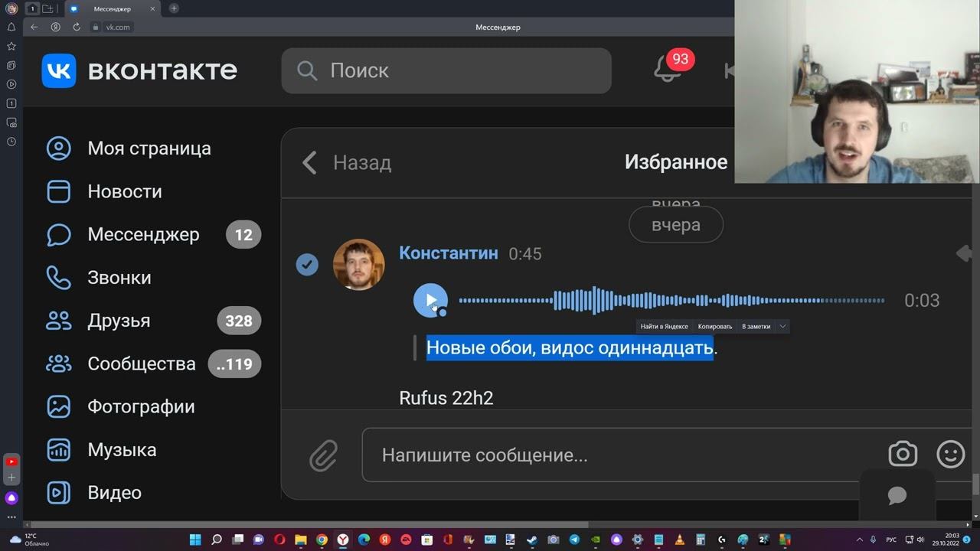The image size is (980, 551).
Task: Open Alice assistant in the browser sidebar
Action: (11, 497)
